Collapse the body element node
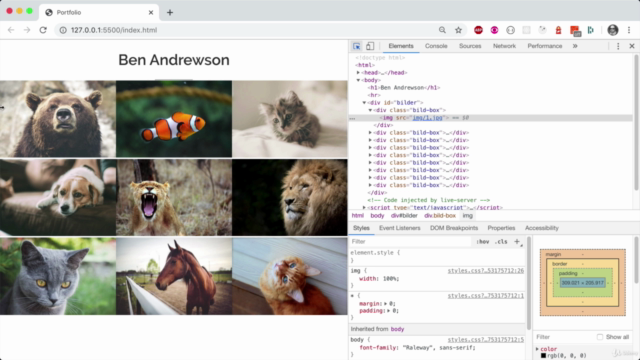Viewport: 640px width, 360px height. [358, 80]
